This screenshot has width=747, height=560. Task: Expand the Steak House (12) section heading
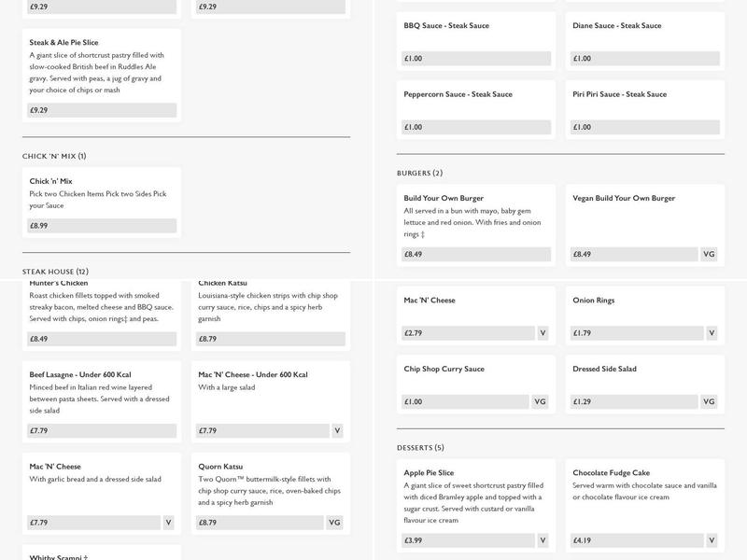55,272
